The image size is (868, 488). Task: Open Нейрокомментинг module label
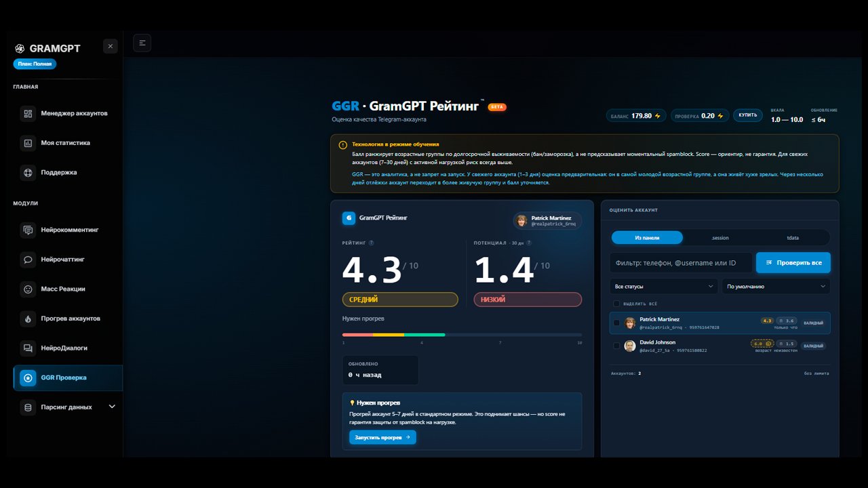(69, 230)
